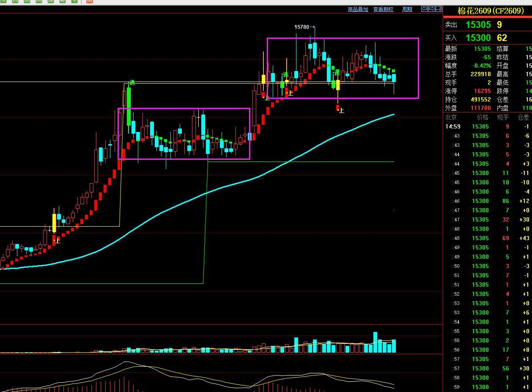Click the 买入 price 15300
Viewport: 532px width, 392px height.
(x=478, y=38)
